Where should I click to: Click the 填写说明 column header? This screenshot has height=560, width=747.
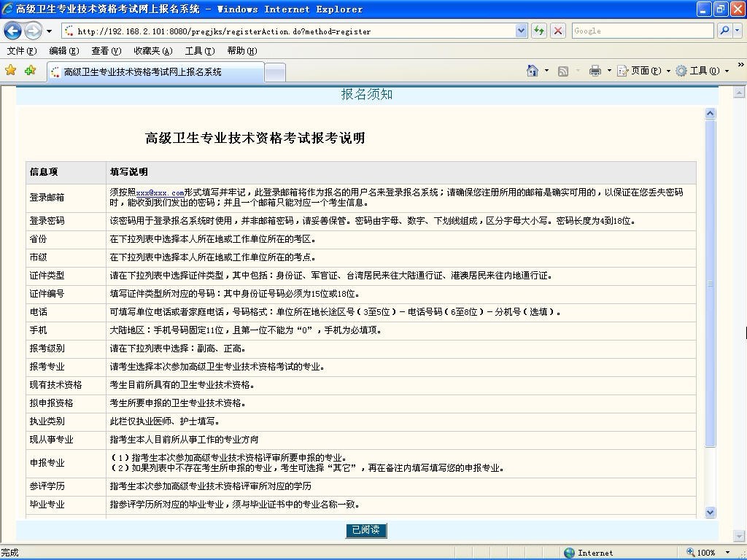128,172
